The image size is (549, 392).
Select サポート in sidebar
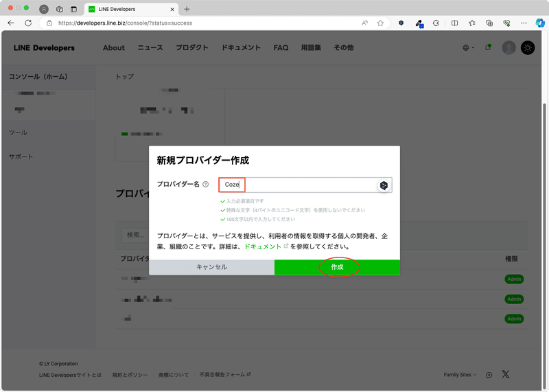coord(21,157)
